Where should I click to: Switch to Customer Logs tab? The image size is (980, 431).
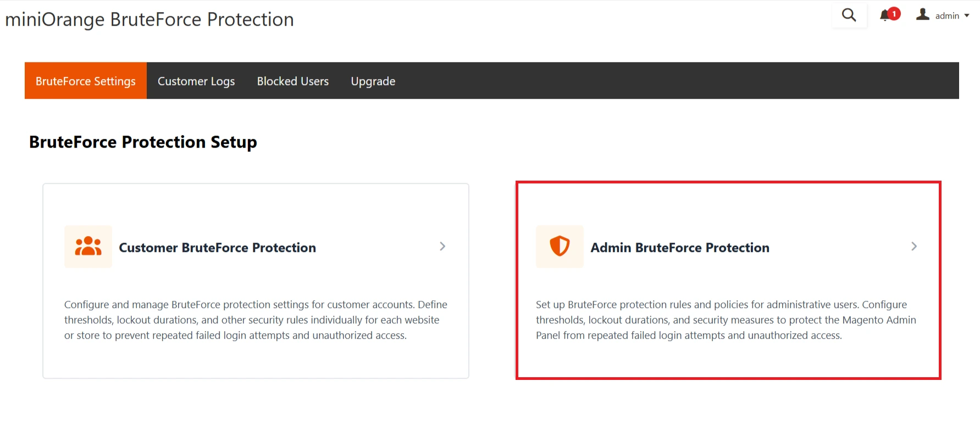(x=196, y=81)
